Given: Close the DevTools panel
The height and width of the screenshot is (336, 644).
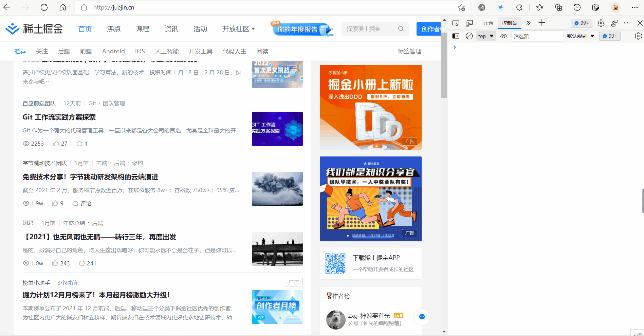Looking at the screenshot, I should [640, 23].
